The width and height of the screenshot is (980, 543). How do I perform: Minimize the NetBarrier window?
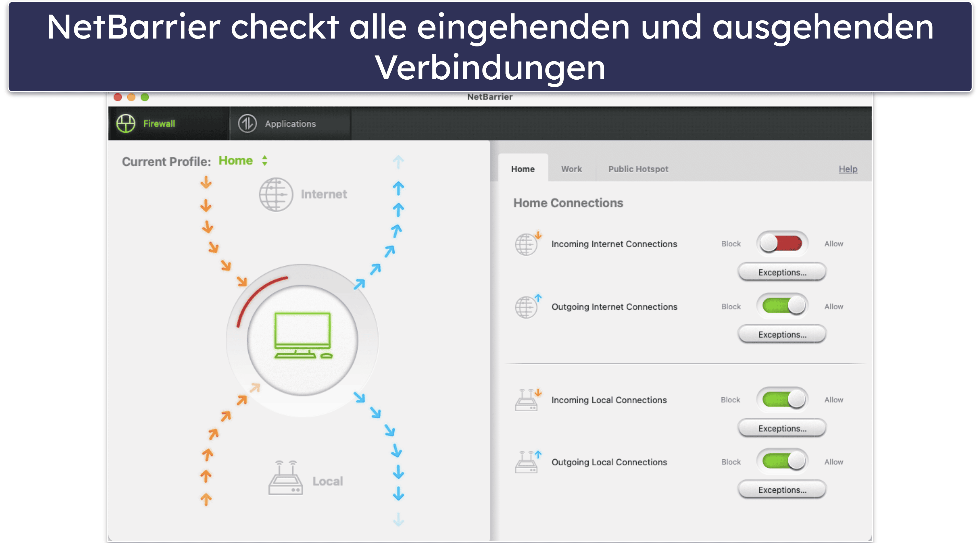[x=131, y=97]
